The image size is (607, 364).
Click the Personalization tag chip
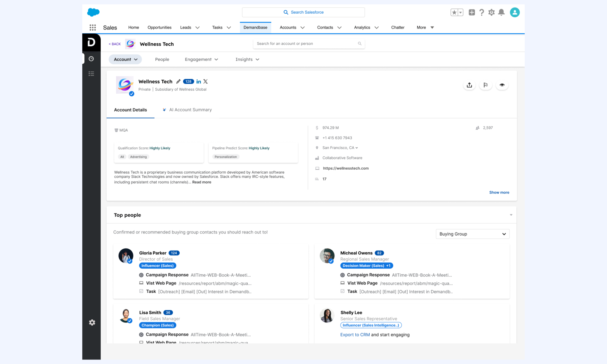[x=226, y=157]
